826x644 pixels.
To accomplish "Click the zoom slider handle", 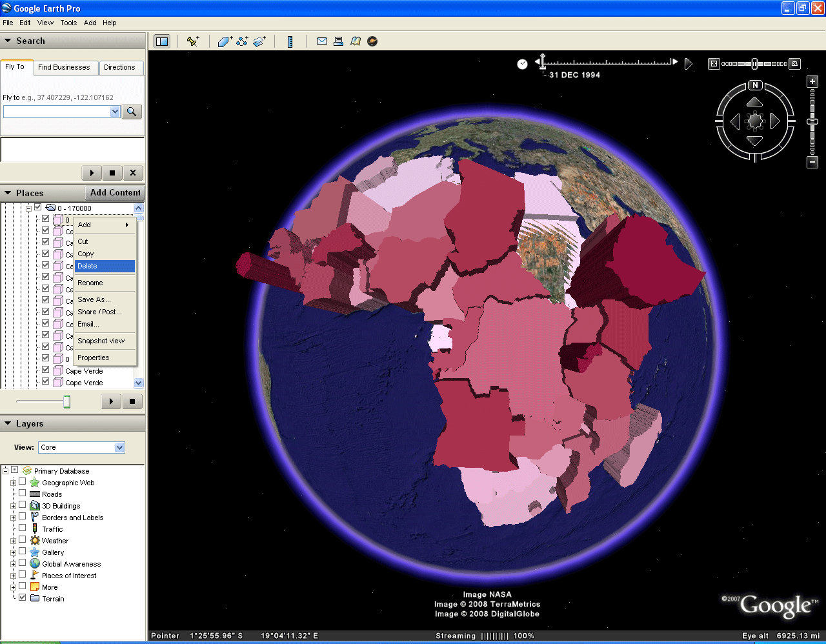I will [x=813, y=121].
